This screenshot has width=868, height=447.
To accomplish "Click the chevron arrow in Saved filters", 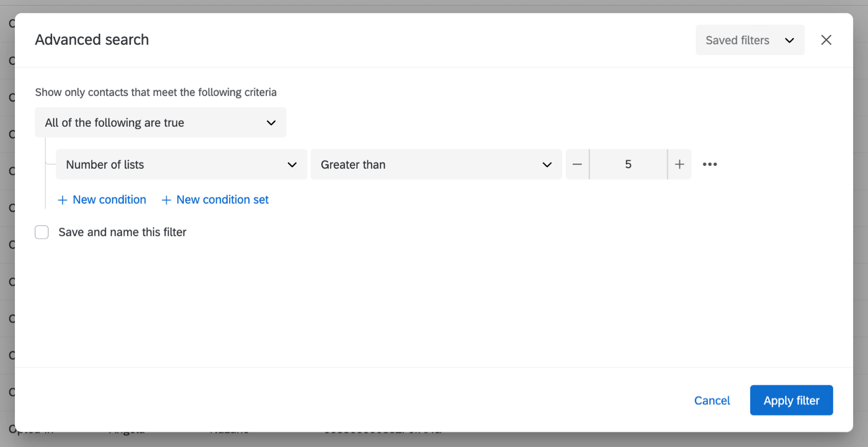I will pyautogui.click(x=789, y=40).
